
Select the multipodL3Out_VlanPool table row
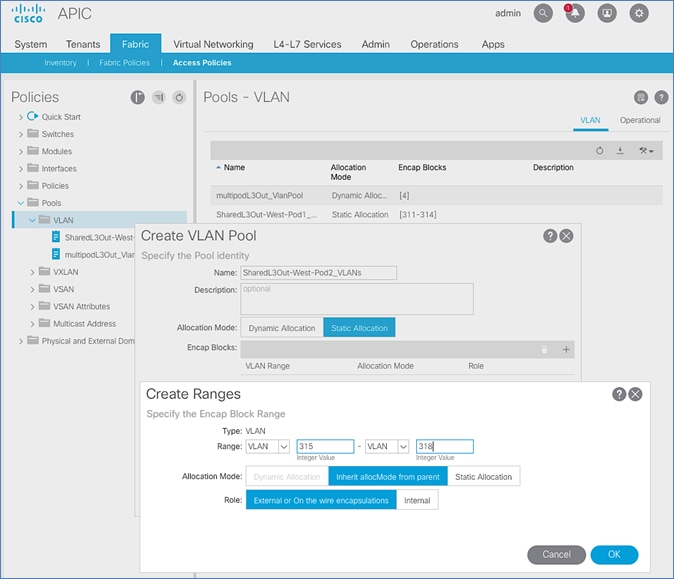pyautogui.click(x=436, y=196)
